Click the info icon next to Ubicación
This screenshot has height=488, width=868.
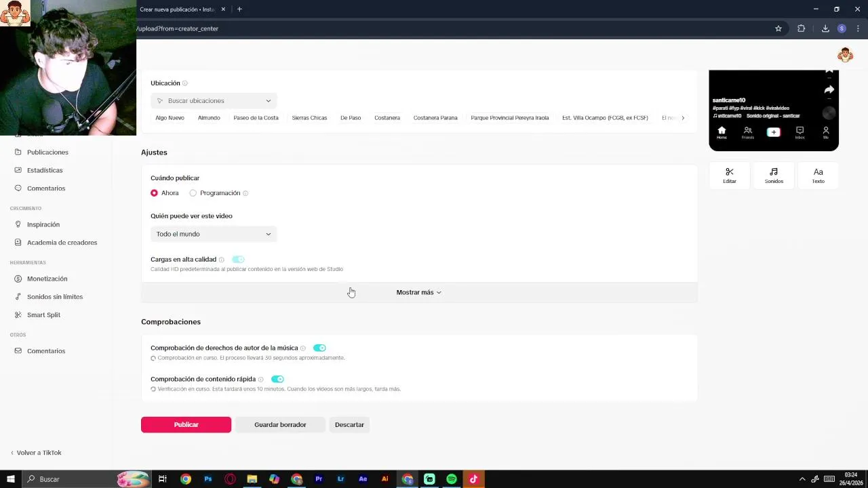coord(185,83)
